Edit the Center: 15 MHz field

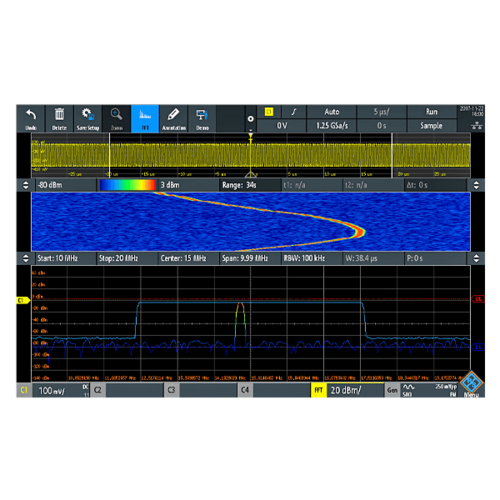189,258
